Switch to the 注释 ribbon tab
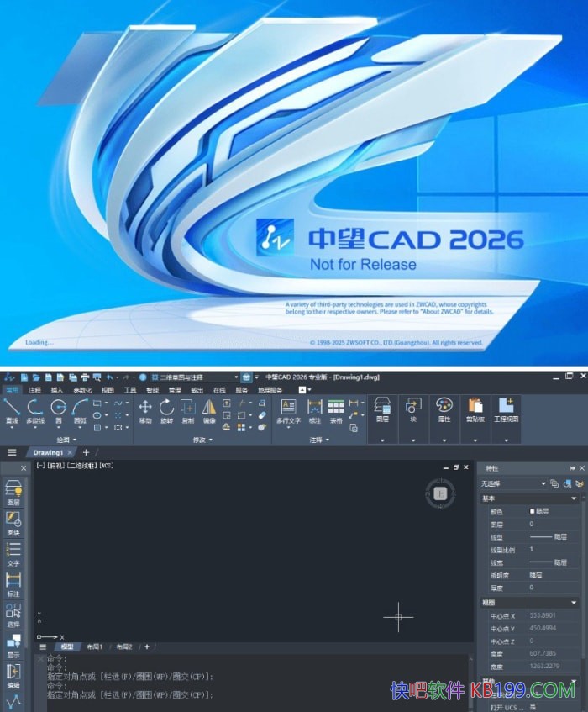588x712 pixels. point(34,390)
